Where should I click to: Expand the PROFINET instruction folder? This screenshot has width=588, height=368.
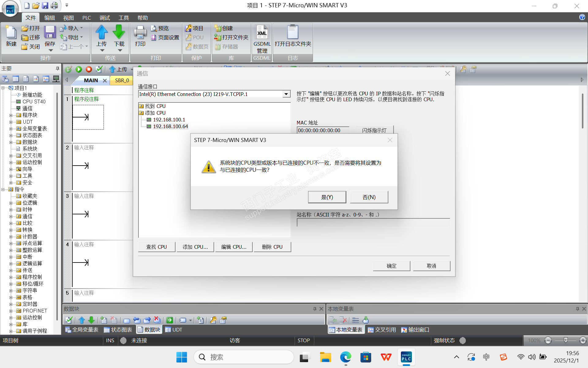click(x=11, y=311)
